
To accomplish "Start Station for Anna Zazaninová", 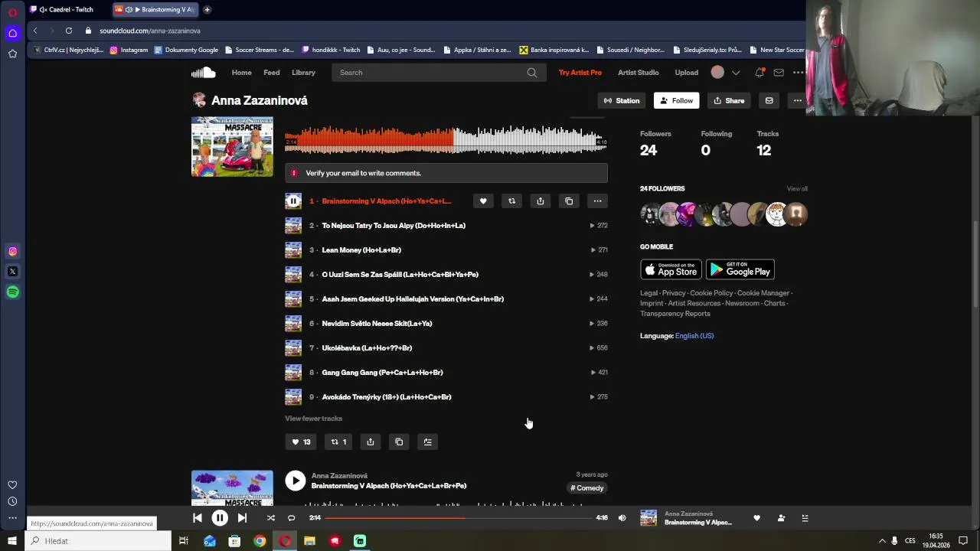I will [622, 100].
